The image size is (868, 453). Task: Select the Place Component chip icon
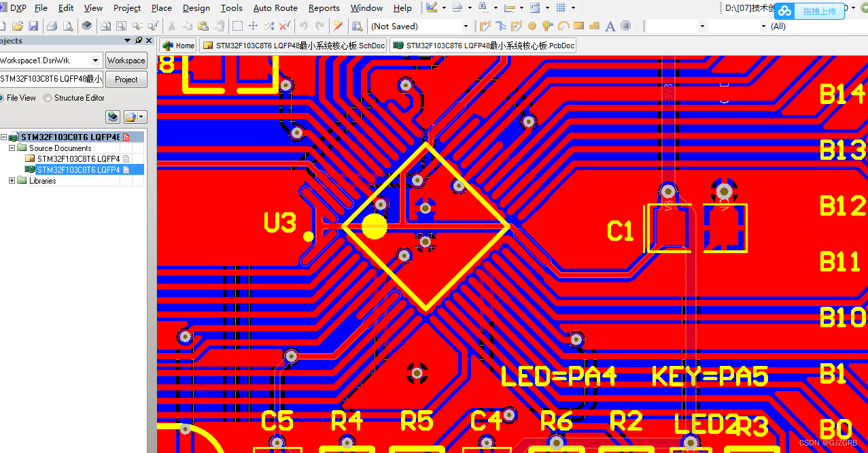tap(624, 26)
